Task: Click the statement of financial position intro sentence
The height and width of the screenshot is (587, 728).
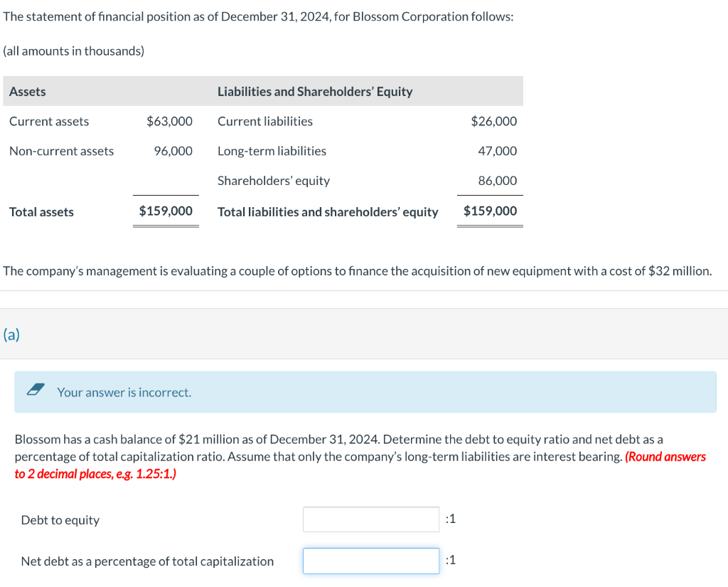Action: (258, 17)
